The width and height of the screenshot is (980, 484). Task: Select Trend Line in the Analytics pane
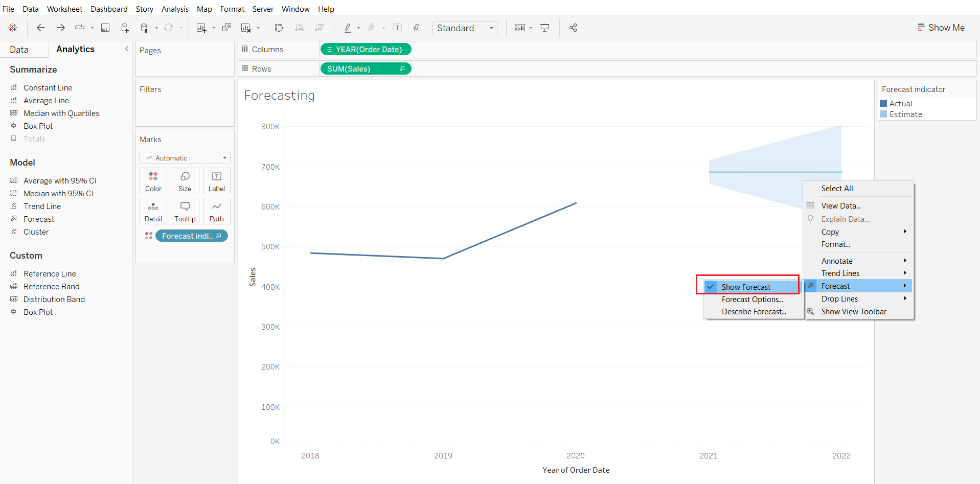(42, 206)
